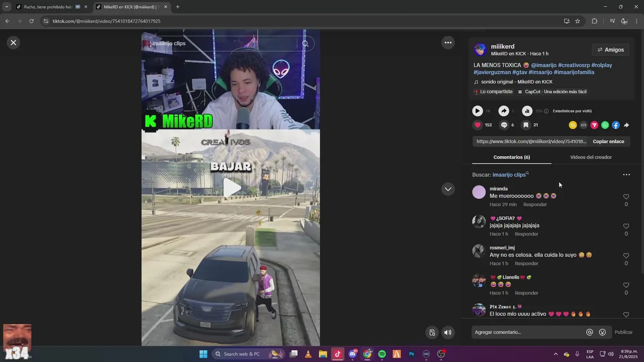Viewport: 644px width, 362px height.
Task: Open the video's three-dot options menu
Action: click(448, 43)
